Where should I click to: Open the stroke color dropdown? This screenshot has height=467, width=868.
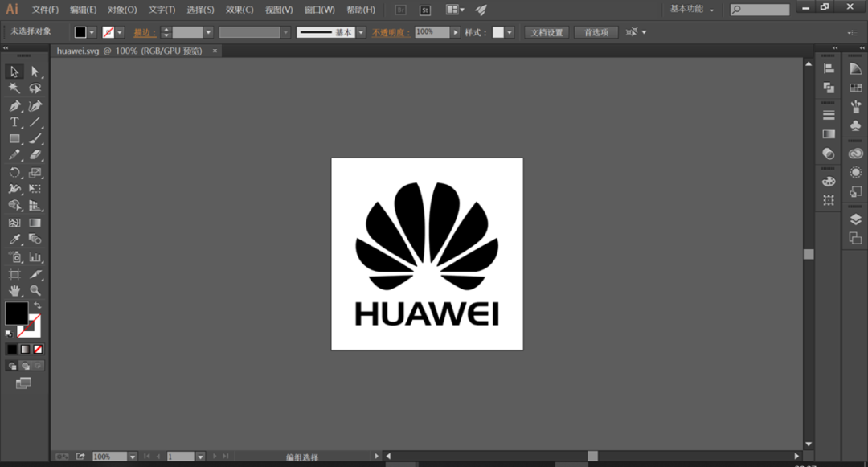(120, 32)
